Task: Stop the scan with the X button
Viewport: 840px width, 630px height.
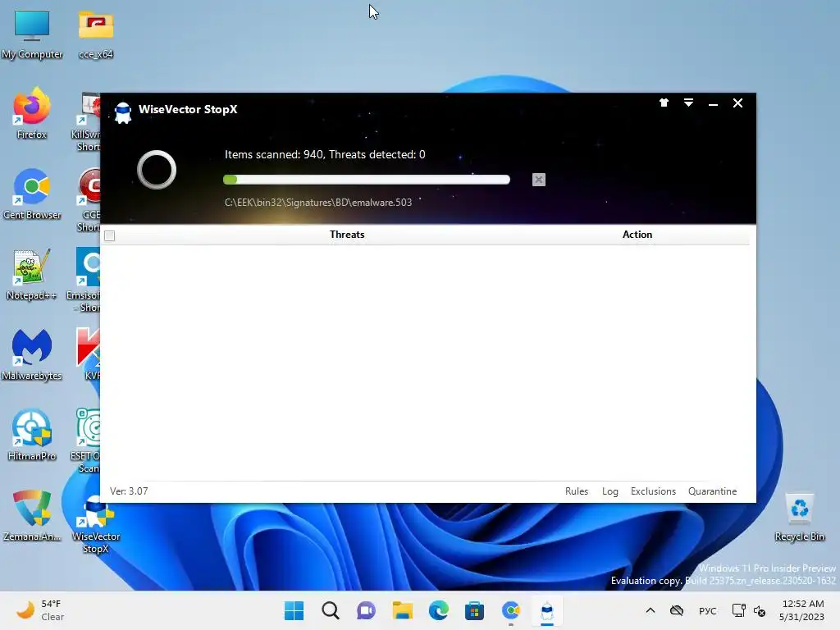Action: [x=539, y=180]
